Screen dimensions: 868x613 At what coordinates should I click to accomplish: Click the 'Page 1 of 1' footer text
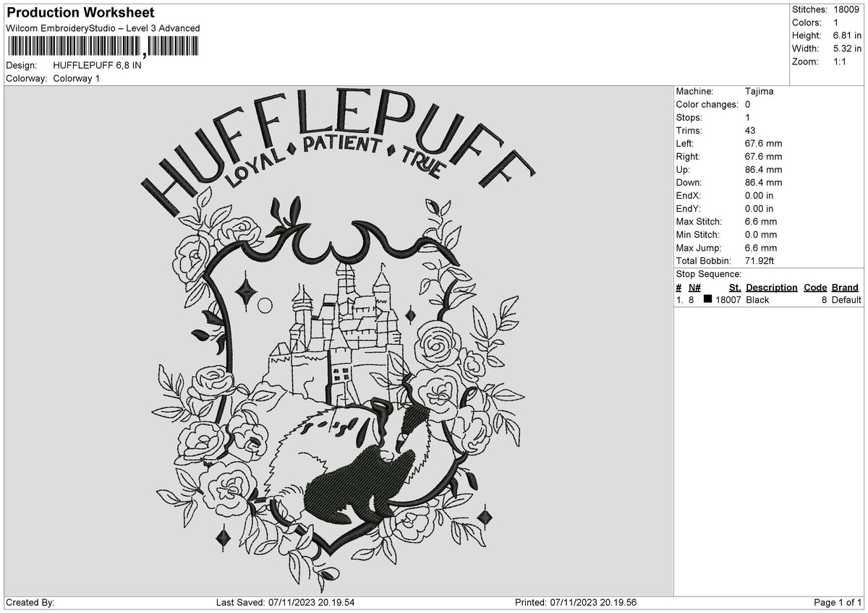(838, 603)
